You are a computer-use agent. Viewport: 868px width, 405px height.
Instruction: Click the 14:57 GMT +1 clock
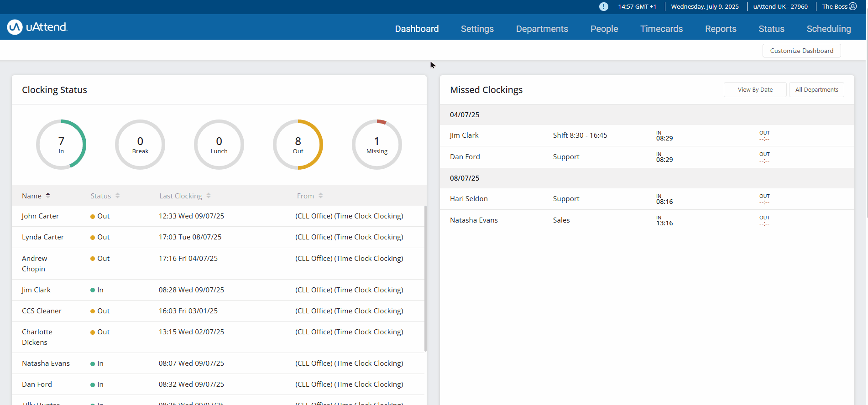coord(637,6)
